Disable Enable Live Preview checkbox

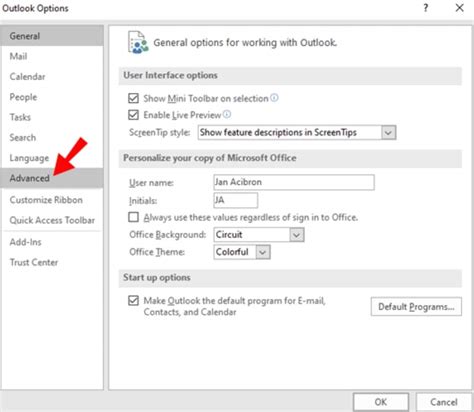pos(134,115)
